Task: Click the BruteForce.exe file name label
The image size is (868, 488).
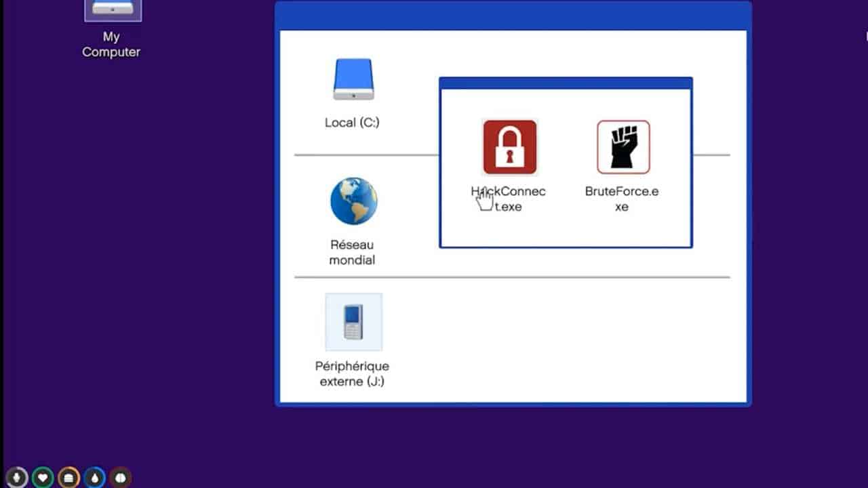Action: pyautogui.click(x=622, y=199)
